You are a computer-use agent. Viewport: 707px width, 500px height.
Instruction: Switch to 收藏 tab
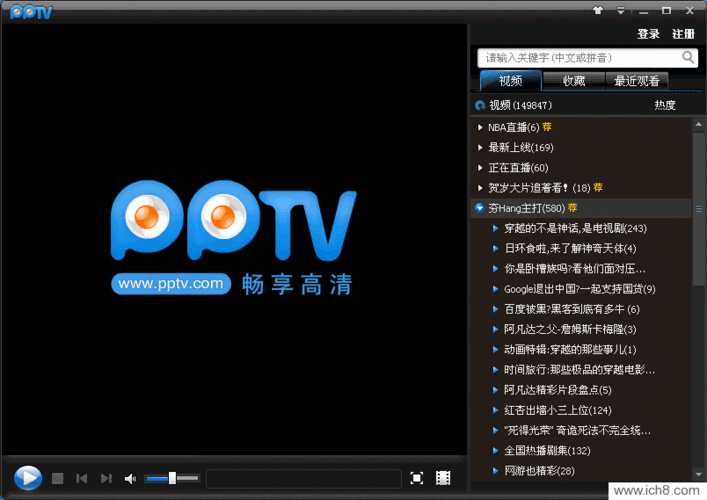point(574,81)
